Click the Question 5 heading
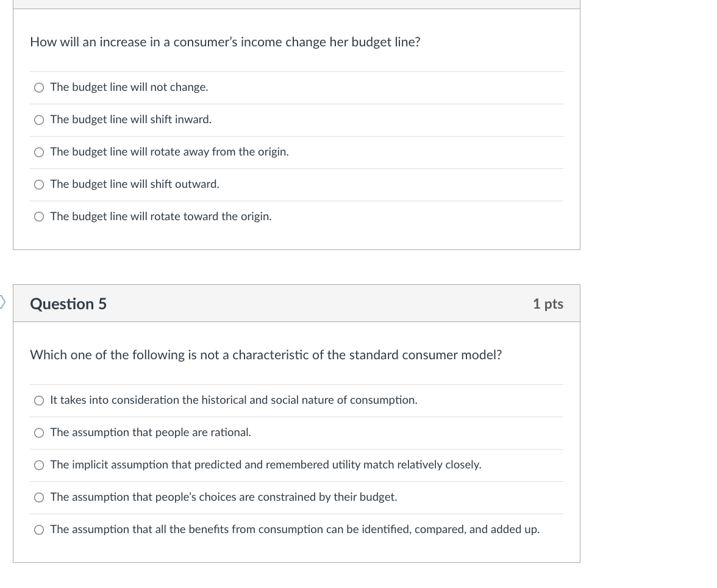 click(68, 304)
